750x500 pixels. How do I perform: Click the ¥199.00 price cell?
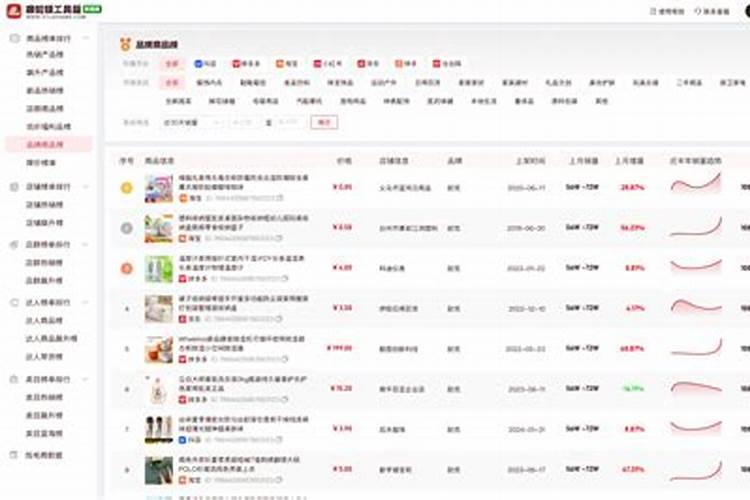[340, 348]
